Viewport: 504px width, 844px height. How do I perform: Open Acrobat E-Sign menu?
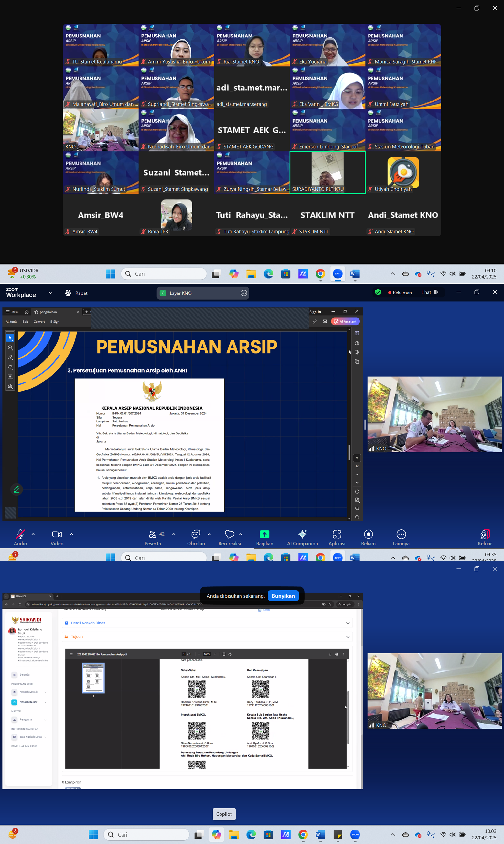[55, 322]
